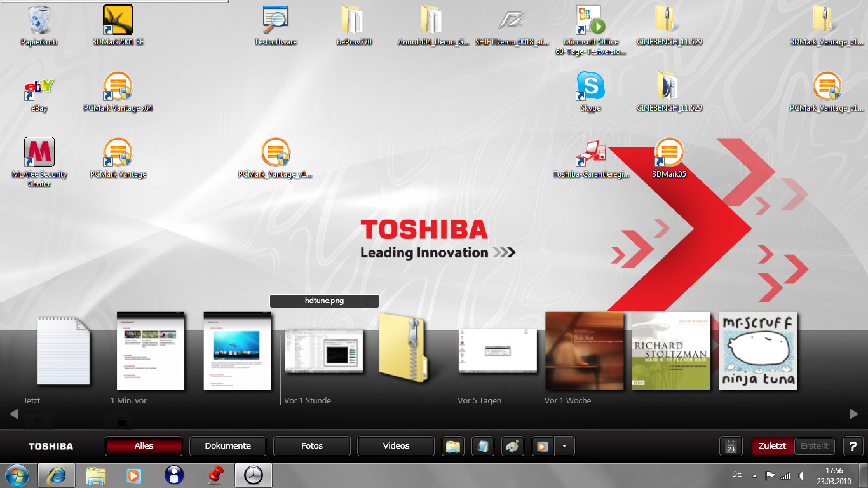Click the blue person icon on the taskbar
868x488 pixels.
click(174, 475)
